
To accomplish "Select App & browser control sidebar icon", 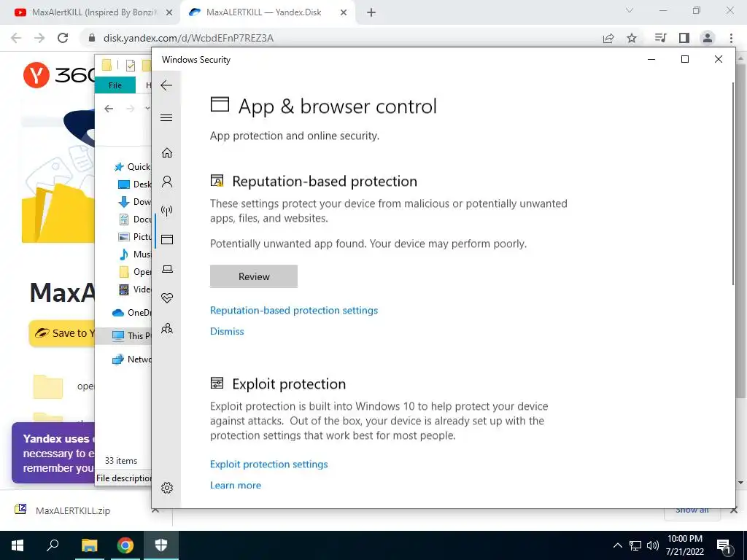I will [x=167, y=239].
